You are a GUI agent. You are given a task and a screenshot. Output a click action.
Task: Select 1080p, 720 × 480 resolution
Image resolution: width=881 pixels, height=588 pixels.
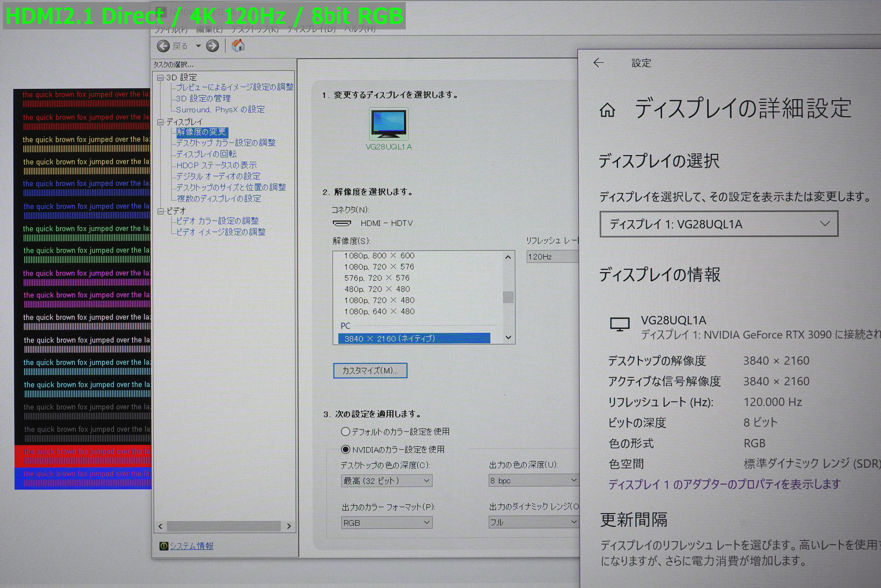point(379,300)
